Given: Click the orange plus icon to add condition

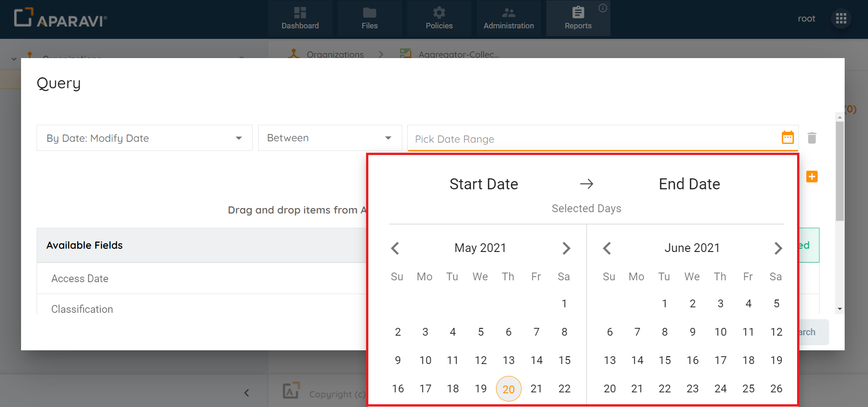Looking at the screenshot, I should point(812,177).
